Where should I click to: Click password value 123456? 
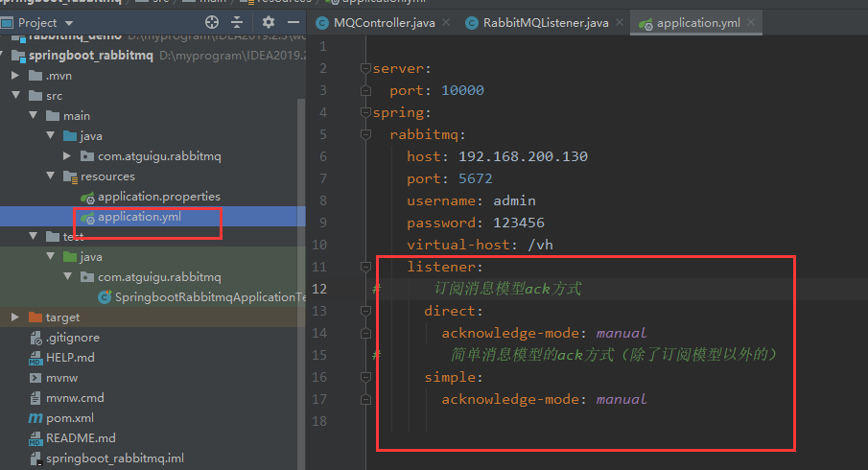point(519,223)
